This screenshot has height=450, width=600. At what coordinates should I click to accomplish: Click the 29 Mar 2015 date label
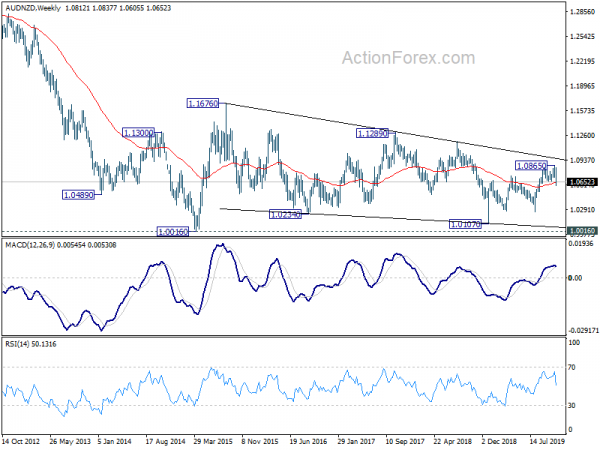(x=214, y=441)
